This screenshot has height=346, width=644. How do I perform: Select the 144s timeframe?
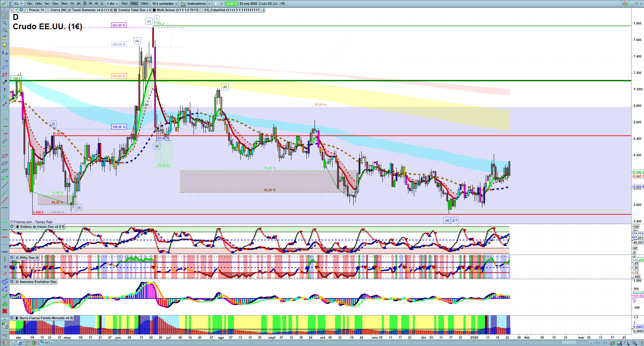pyautogui.click(x=38, y=4)
